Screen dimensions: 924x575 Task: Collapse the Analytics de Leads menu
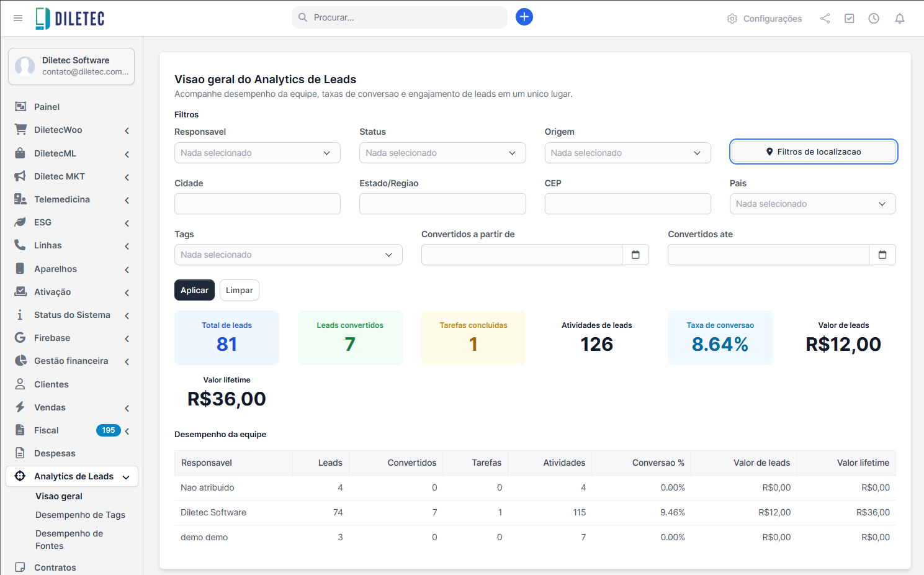72,476
